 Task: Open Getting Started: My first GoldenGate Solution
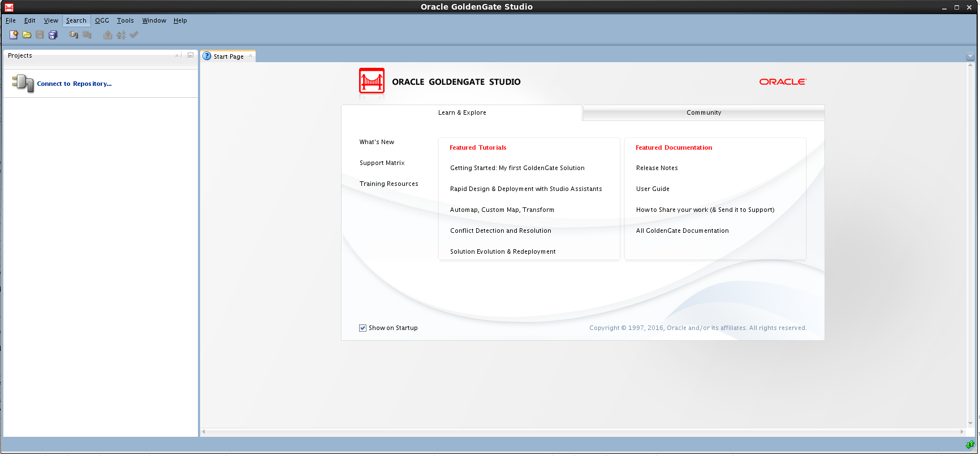[517, 168]
